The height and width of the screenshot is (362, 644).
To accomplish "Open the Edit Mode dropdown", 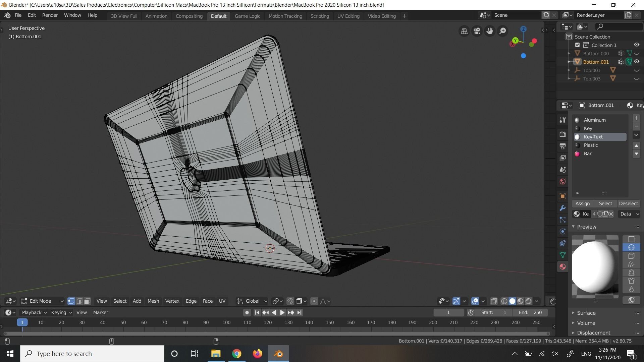I will (42, 301).
